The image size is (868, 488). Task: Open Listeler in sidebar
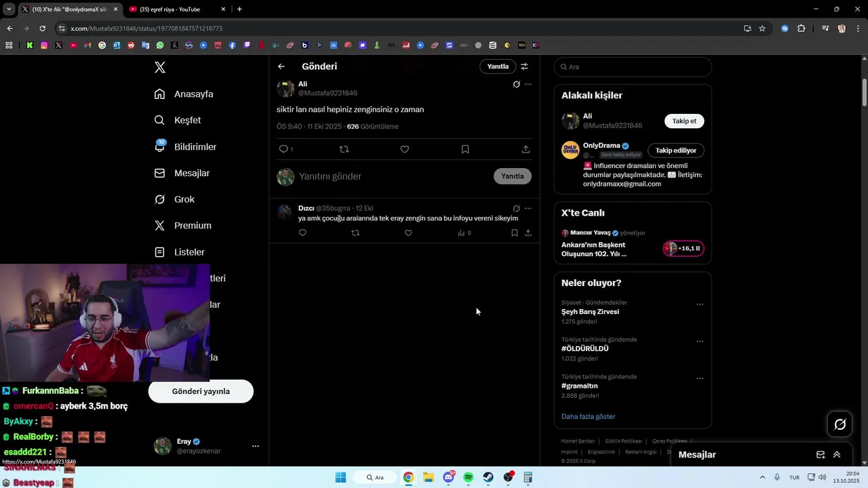click(x=179, y=252)
